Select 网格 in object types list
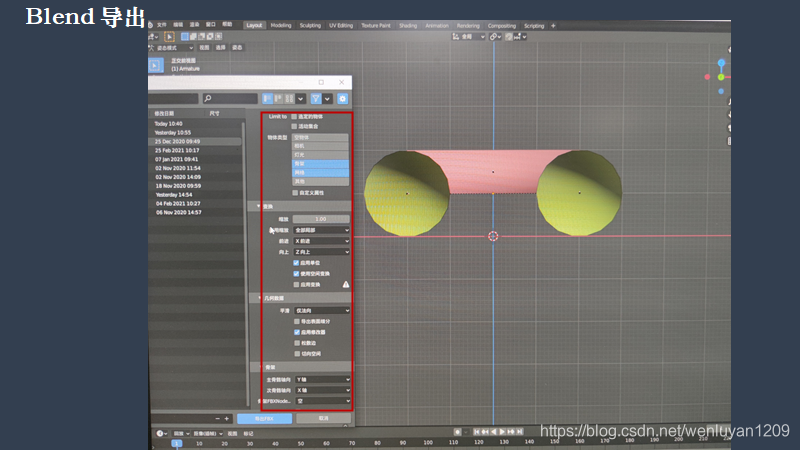 click(320, 172)
